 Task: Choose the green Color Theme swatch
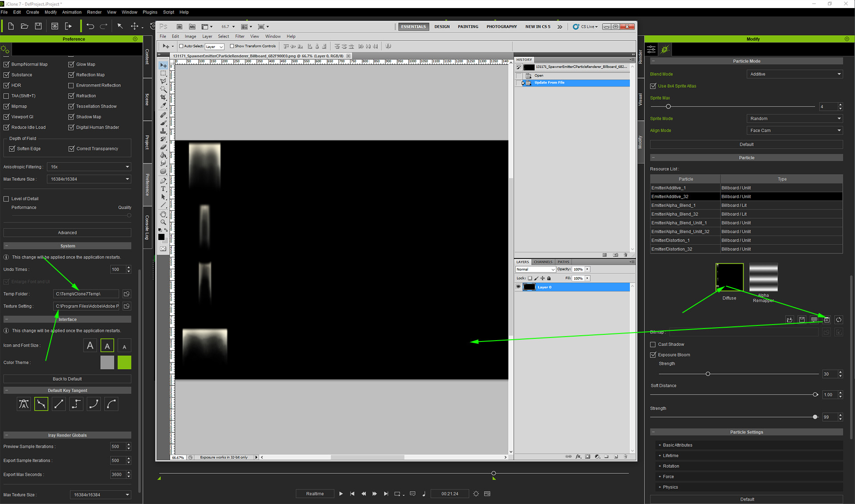click(125, 362)
